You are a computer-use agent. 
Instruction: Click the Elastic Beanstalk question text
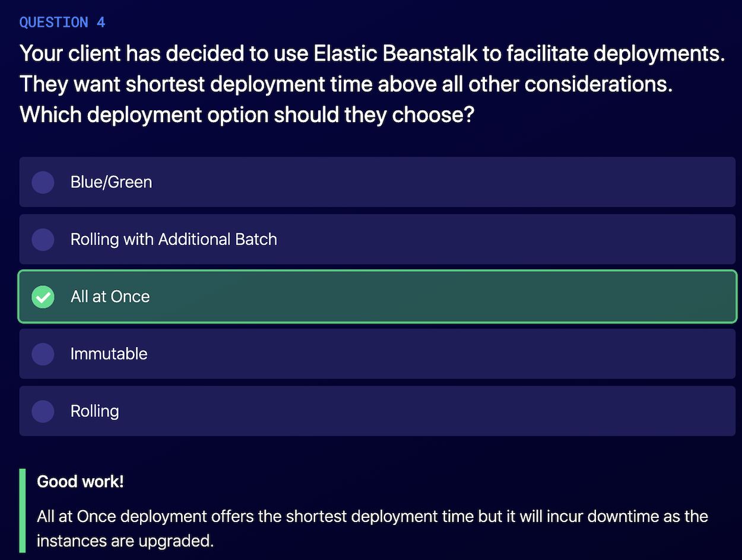[372, 53]
